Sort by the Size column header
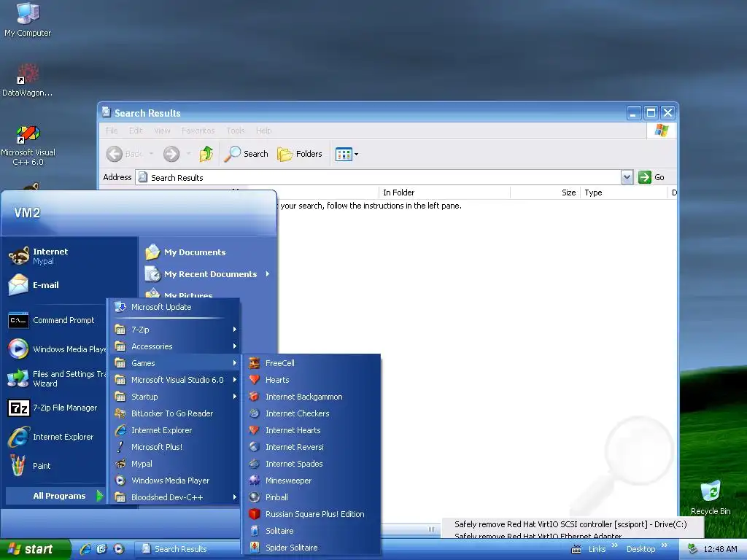 click(545, 192)
